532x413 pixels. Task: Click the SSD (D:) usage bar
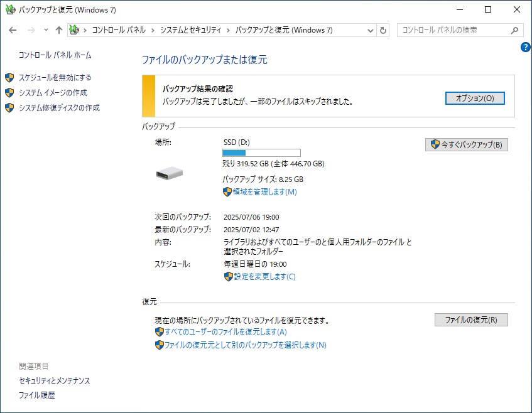point(261,153)
